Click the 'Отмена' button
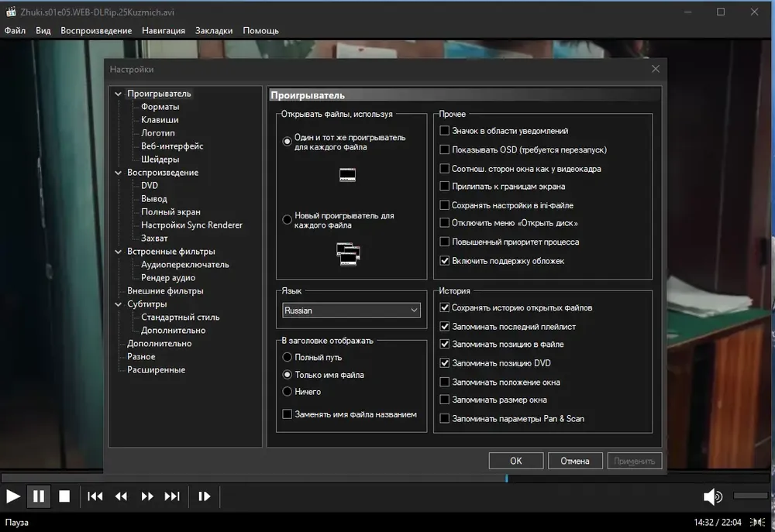This screenshot has height=532, width=775. [x=575, y=461]
